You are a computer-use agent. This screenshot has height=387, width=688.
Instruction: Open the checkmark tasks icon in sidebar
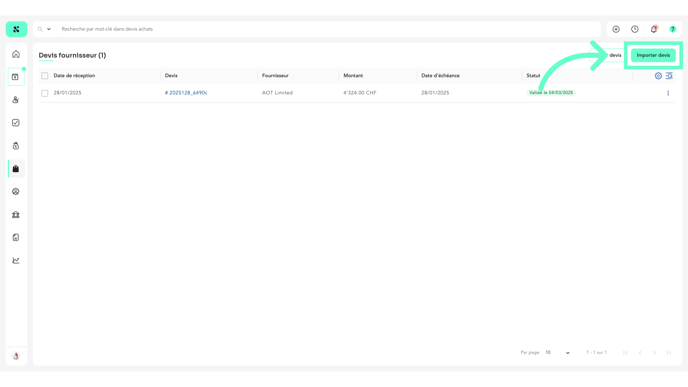[16, 122]
